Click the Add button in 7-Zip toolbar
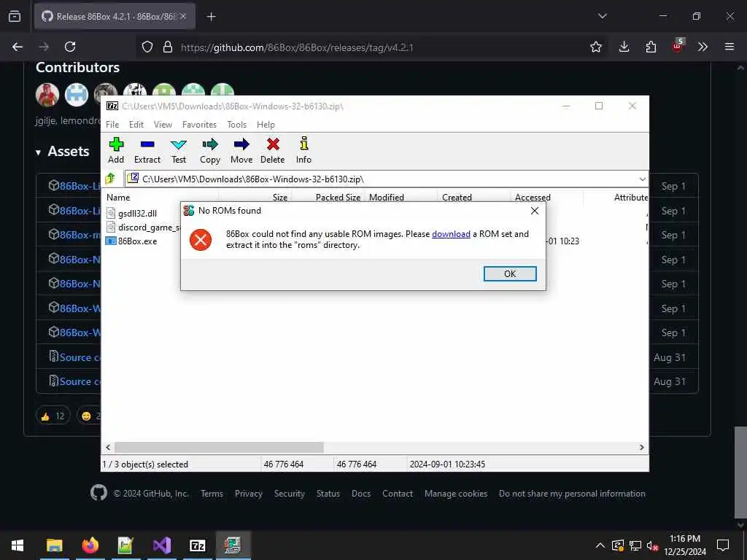The height and width of the screenshot is (560, 747). click(x=116, y=150)
